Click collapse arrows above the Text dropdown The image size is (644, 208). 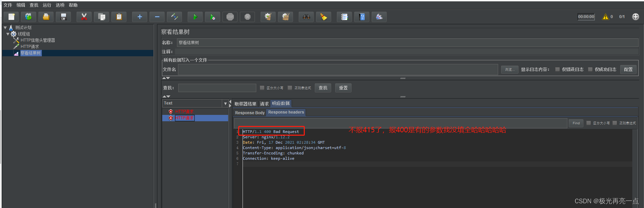pos(166,96)
